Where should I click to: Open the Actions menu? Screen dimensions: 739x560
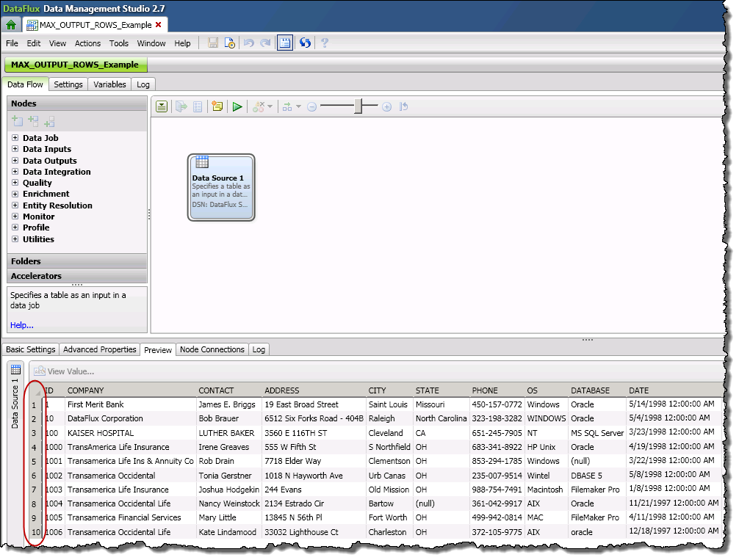click(x=87, y=43)
